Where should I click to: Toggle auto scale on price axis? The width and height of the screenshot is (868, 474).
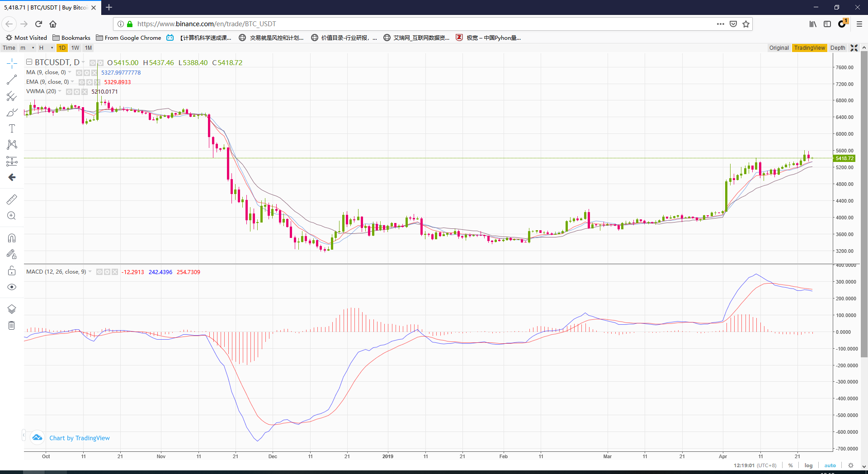click(x=830, y=465)
